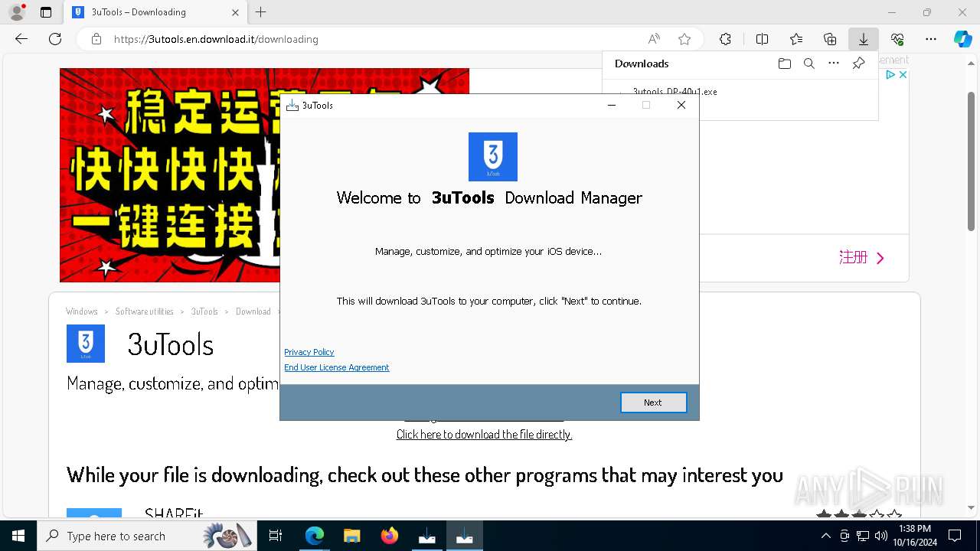Screen dimensions: 980x551
Task: Click Next in 3uTools installer
Action: tap(653, 403)
